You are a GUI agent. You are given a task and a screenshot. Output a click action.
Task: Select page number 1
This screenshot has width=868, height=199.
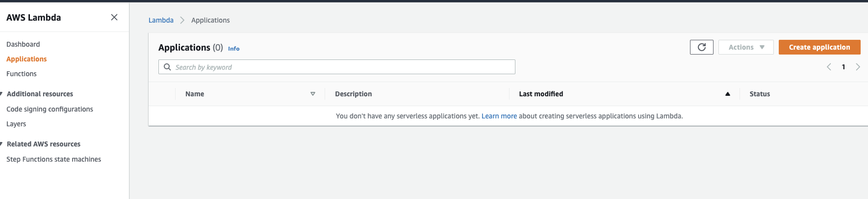point(843,67)
